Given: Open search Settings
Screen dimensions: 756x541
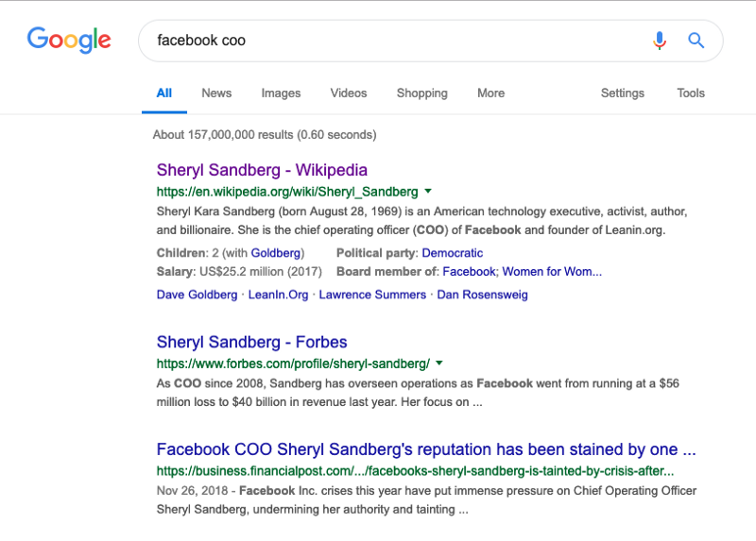Looking at the screenshot, I should click(623, 93).
